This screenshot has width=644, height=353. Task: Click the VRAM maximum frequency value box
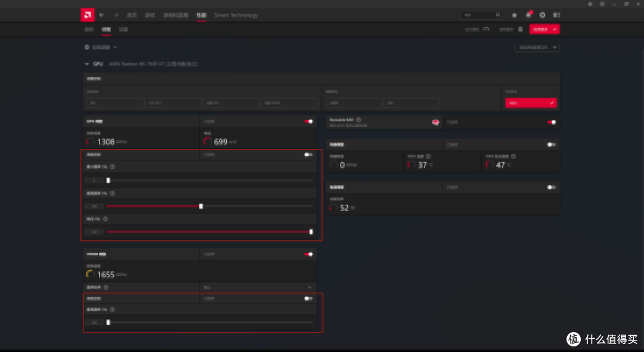94,322
